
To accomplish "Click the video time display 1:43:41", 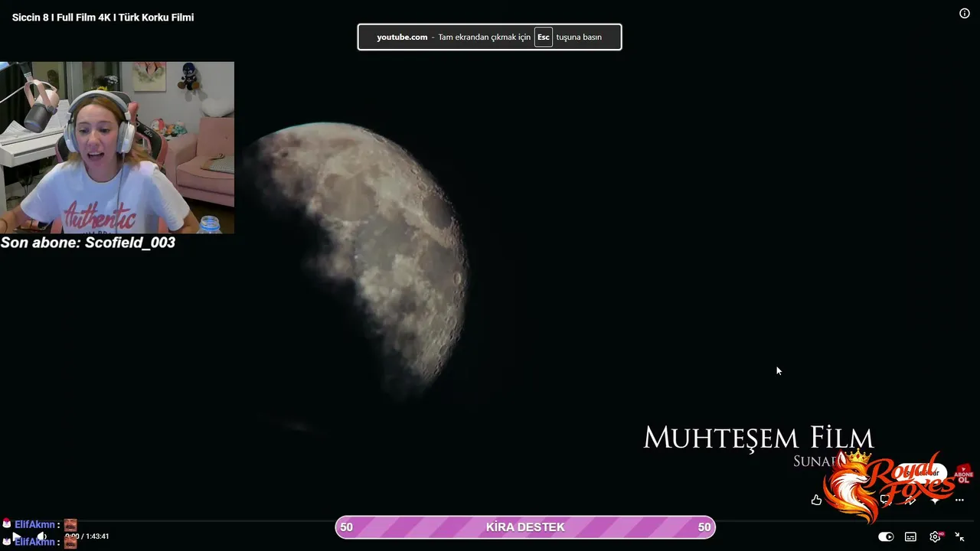I will [x=87, y=536].
